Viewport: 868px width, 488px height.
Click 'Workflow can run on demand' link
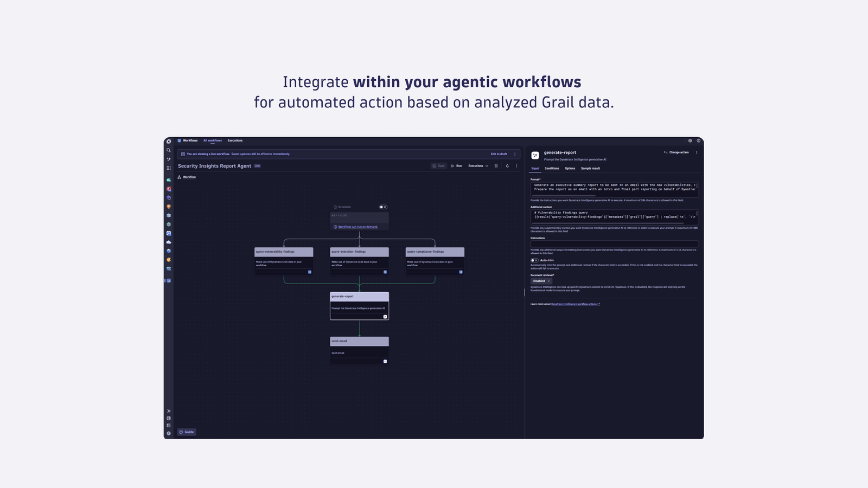pos(358,227)
